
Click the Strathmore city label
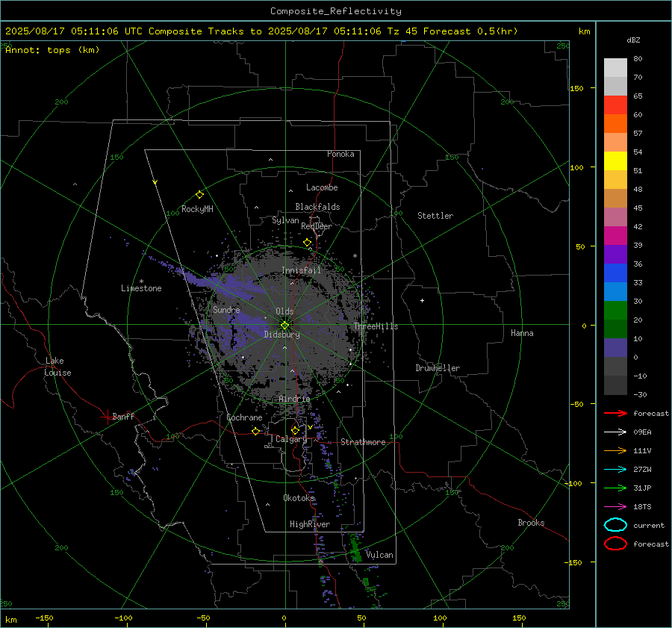tap(363, 442)
